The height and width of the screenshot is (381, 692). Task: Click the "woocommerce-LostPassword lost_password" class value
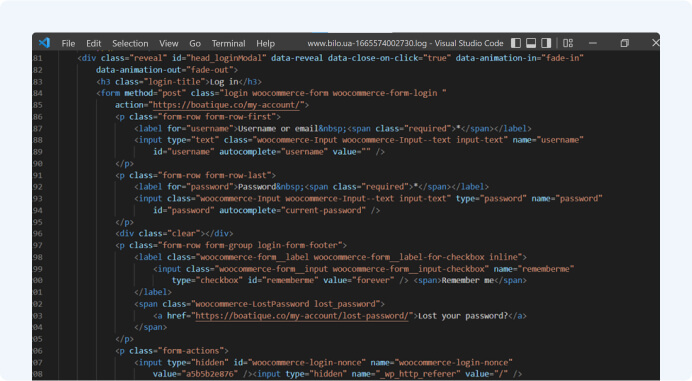(285, 304)
